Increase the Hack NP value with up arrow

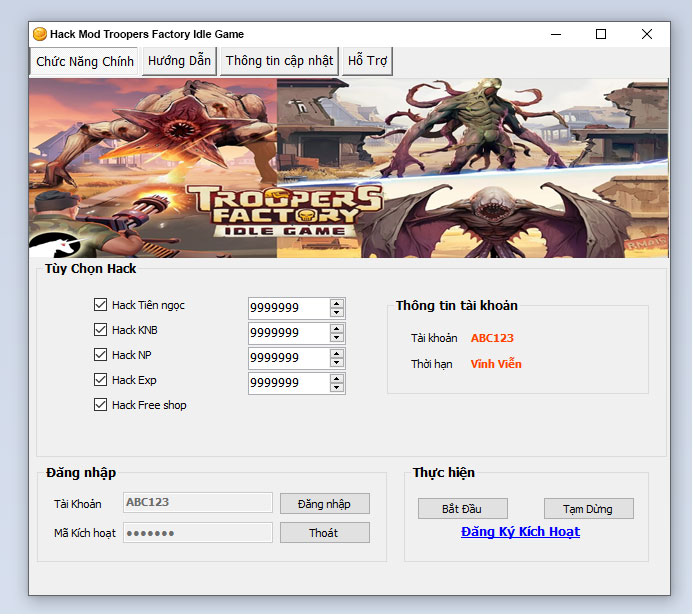[x=337, y=354]
